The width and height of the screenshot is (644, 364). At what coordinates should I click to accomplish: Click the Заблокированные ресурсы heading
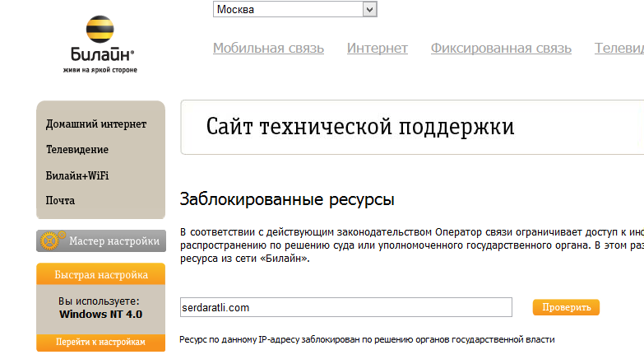tap(287, 199)
